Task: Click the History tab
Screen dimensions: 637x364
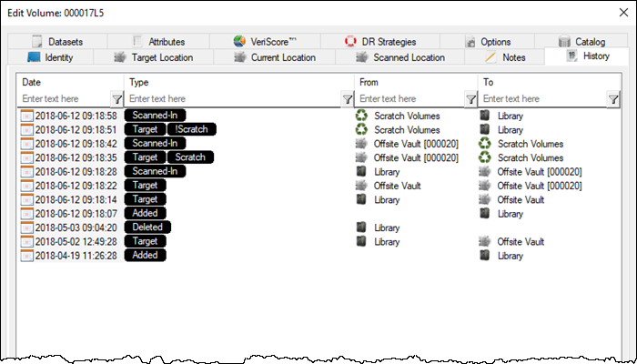Action: (x=587, y=56)
